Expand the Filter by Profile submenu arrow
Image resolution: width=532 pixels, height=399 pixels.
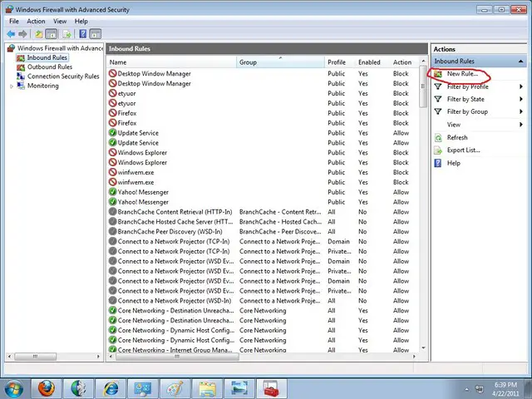[521, 86]
